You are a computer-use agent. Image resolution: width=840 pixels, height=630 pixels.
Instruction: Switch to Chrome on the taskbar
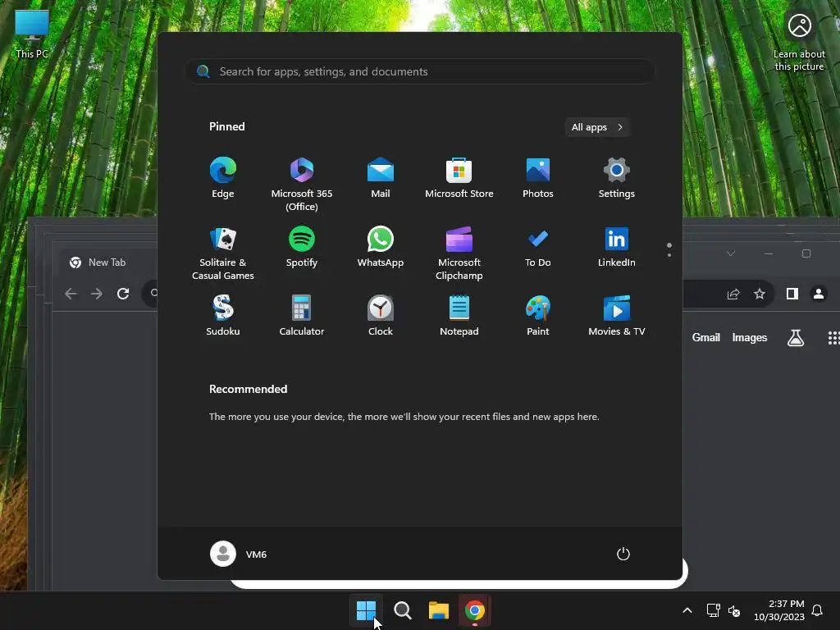tap(475, 610)
